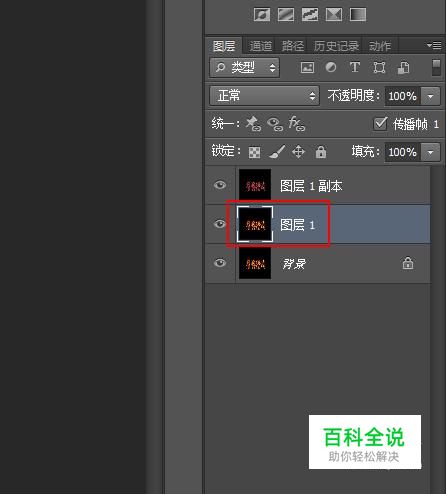The image size is (446, 494).
Task: Filter layers by smart object icon
Action: point(403,68)
